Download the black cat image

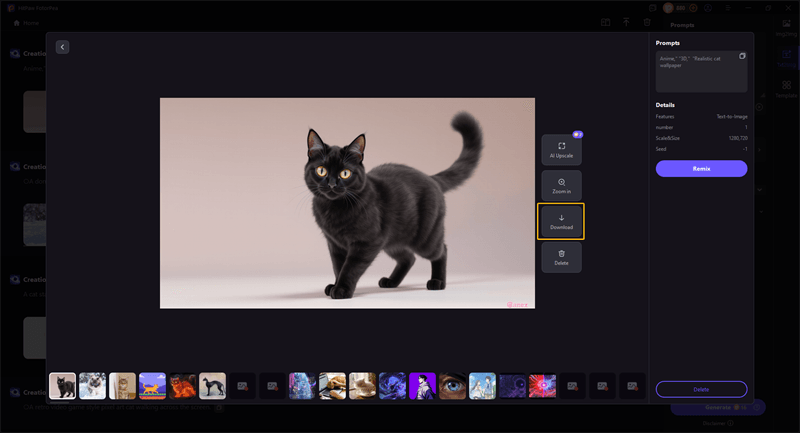[x=561, y=221]
